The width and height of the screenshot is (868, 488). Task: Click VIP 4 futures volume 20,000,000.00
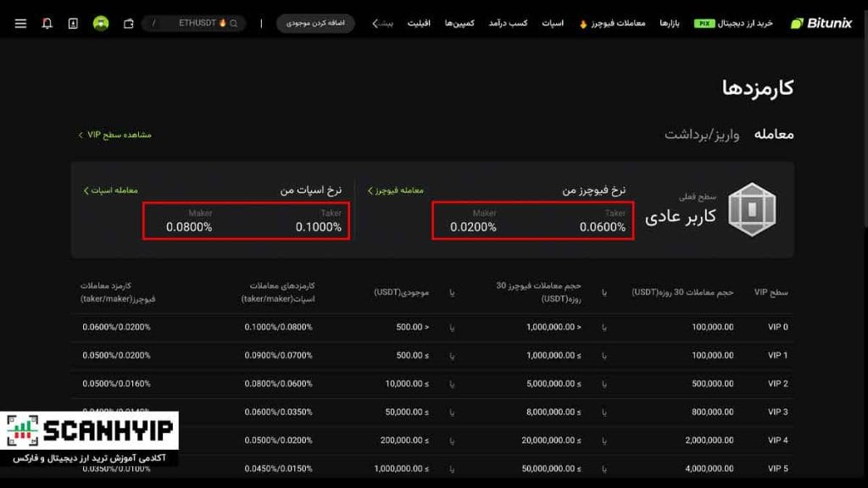click(551, 441)
